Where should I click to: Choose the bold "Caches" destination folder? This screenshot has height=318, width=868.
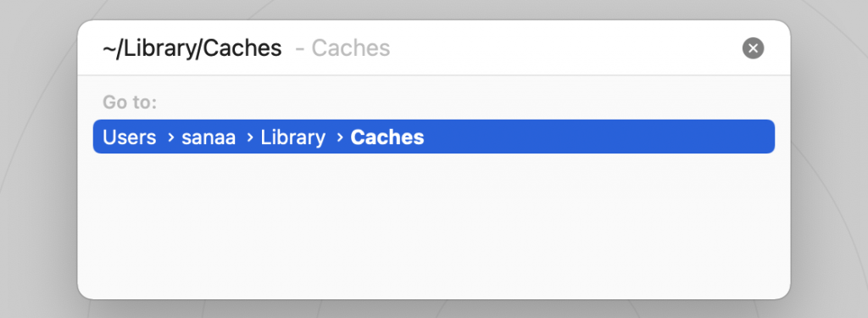387,137
